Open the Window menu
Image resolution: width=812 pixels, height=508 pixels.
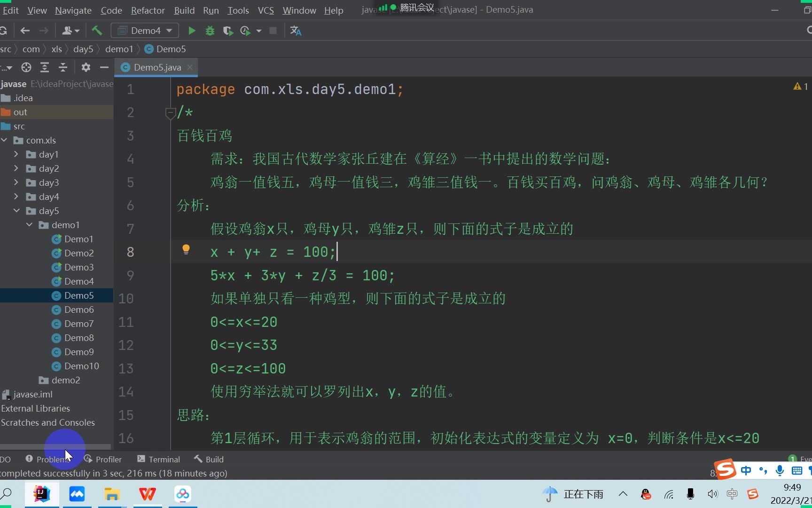[x=299, y=10]
